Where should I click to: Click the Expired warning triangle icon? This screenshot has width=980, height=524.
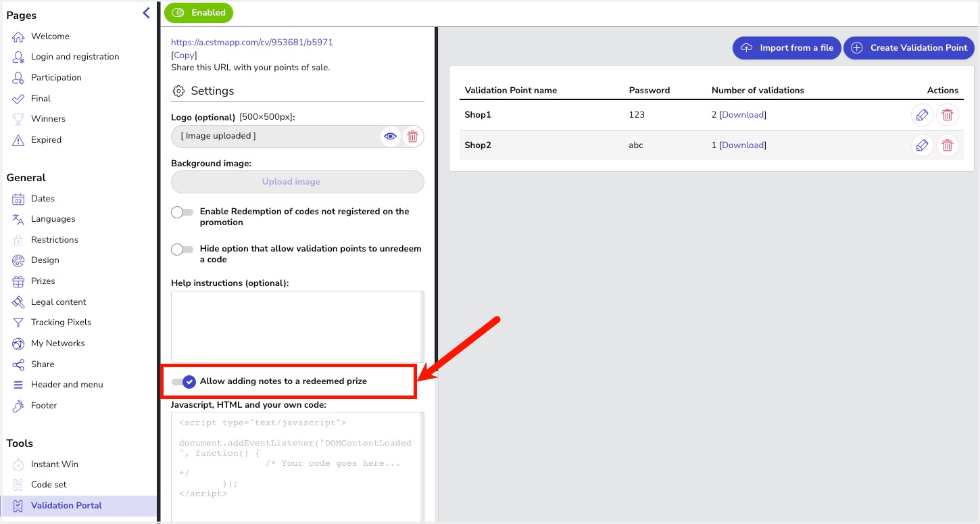[18, 140]
